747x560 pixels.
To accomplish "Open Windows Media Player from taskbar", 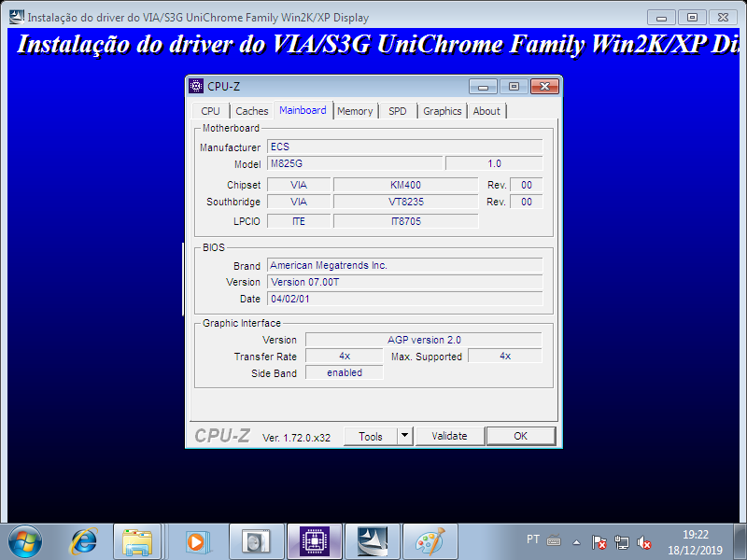I will pyautogui.click(x=196, y=542).
